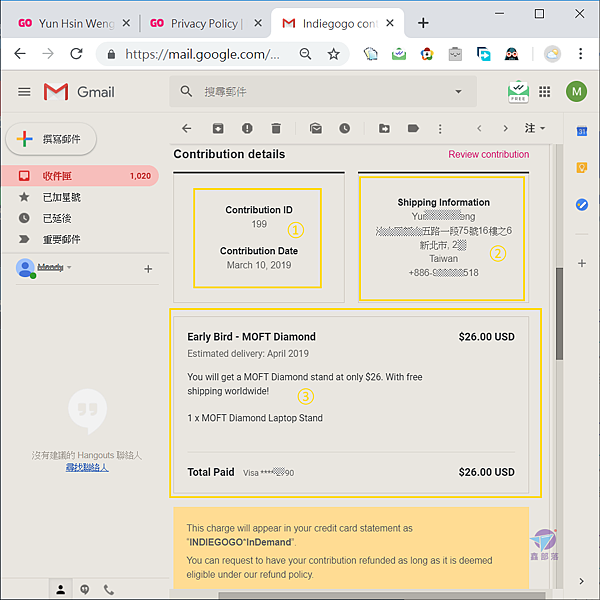Snooze this email with the clock icon
600x600 pixels.
pos(344,129)
